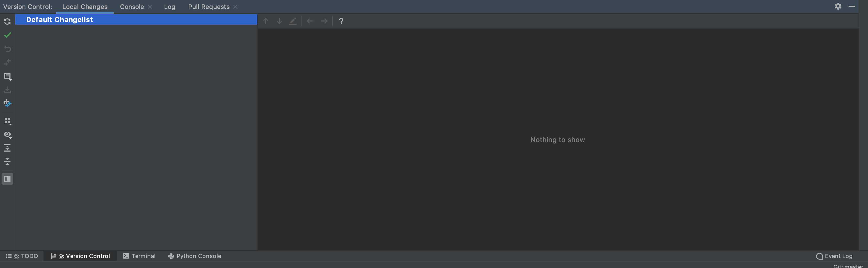Screen dimensions: 868x268
Task: Open the Pull Requests tab
Action: (x=209, y=7)
